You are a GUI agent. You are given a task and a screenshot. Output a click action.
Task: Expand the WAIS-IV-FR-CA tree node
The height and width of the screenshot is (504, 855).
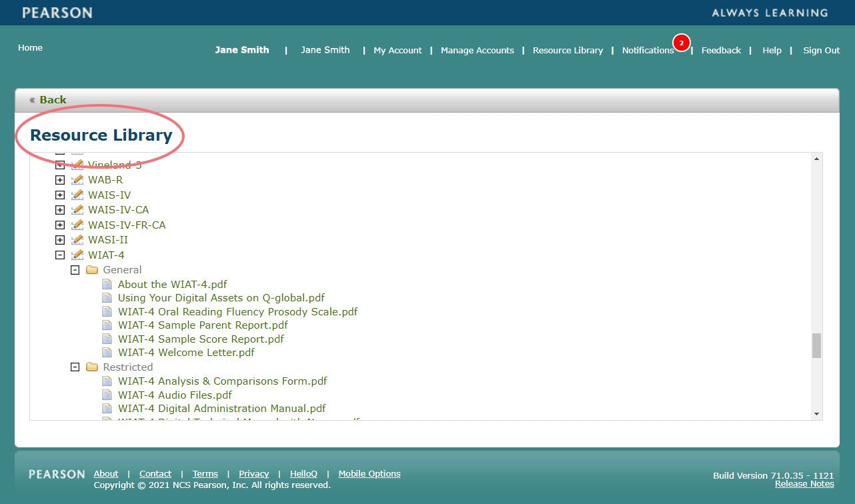tap(60, 225)
